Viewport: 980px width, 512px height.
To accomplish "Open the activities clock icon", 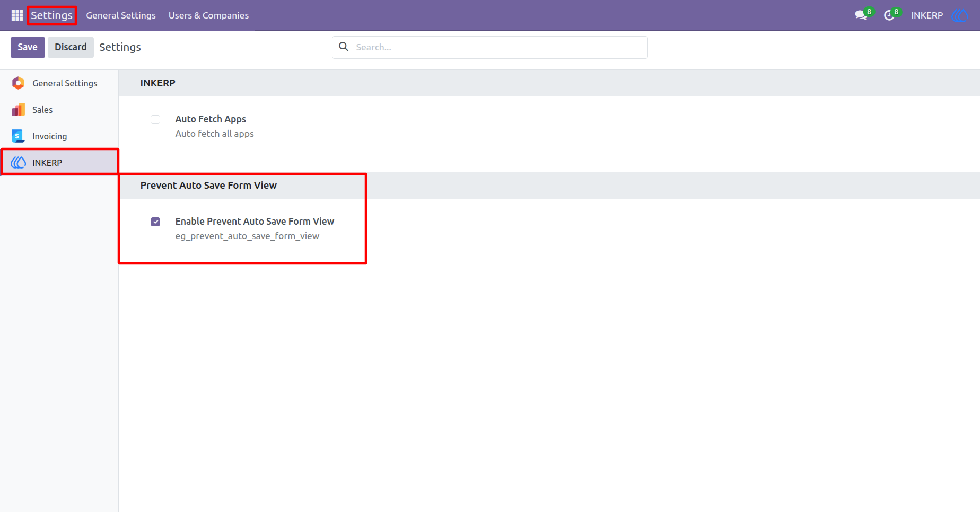I will [889, 15].
